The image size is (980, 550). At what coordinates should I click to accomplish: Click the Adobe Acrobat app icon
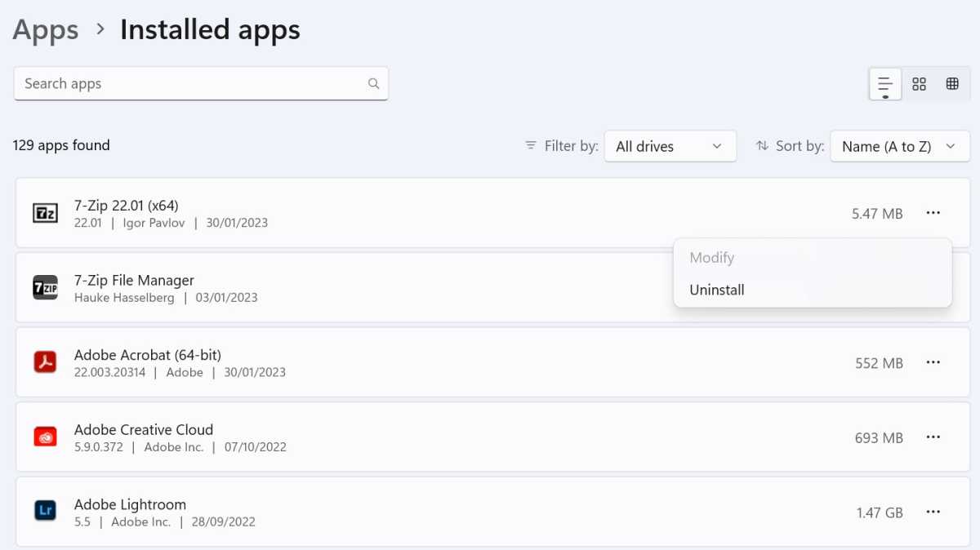[x=45, y=361]
